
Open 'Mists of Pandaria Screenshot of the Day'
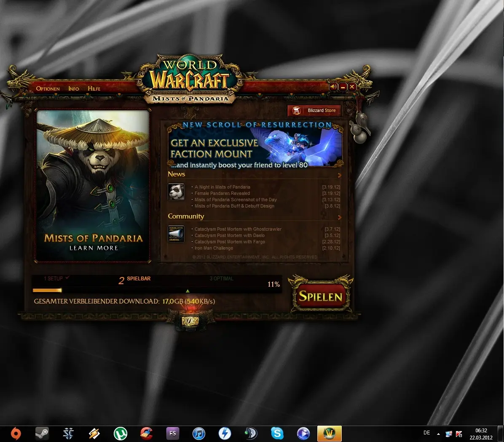236,200
